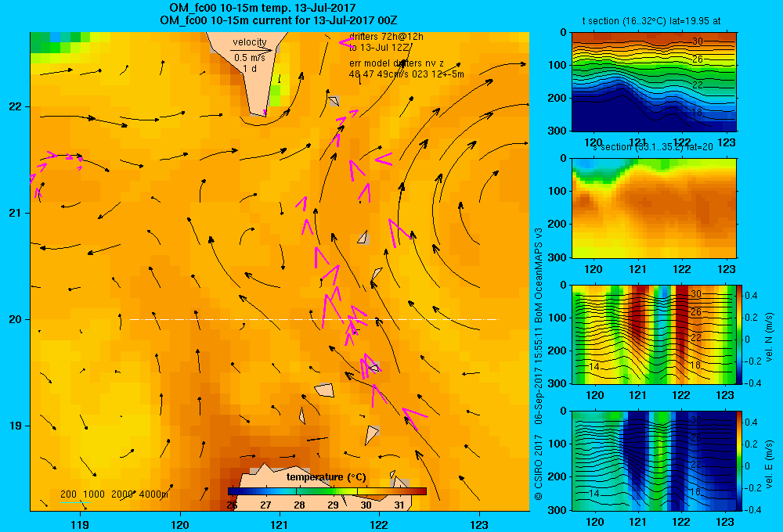Click the magenta drifter legend arrowhead beside 'drifters 72h@12h'
Screen dimensions: 783x532
346,42
